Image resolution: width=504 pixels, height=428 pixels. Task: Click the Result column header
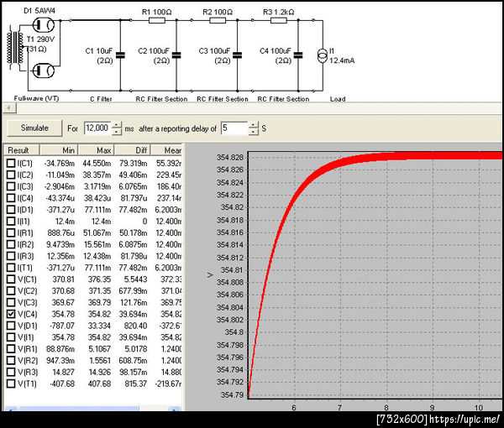(x=22, y=150)
